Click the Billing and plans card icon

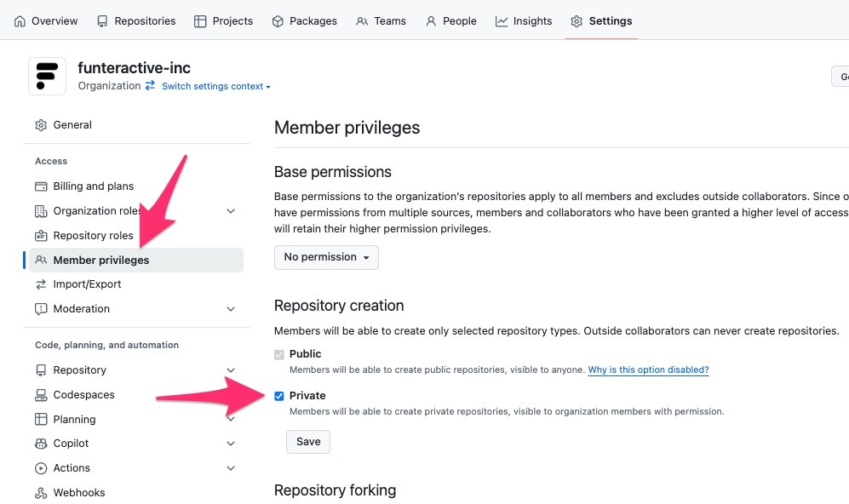(x=41, y=186)
